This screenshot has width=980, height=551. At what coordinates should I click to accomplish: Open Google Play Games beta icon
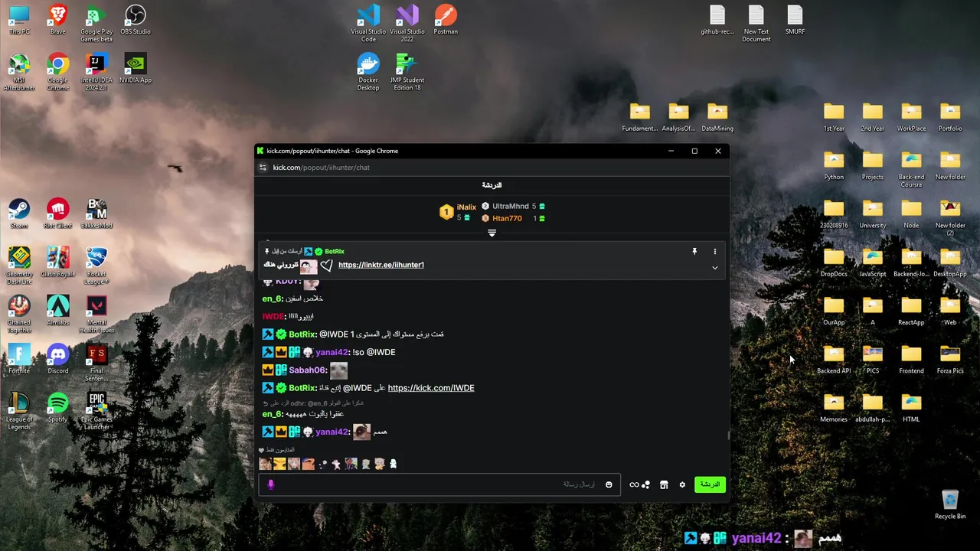coord(96,24)
